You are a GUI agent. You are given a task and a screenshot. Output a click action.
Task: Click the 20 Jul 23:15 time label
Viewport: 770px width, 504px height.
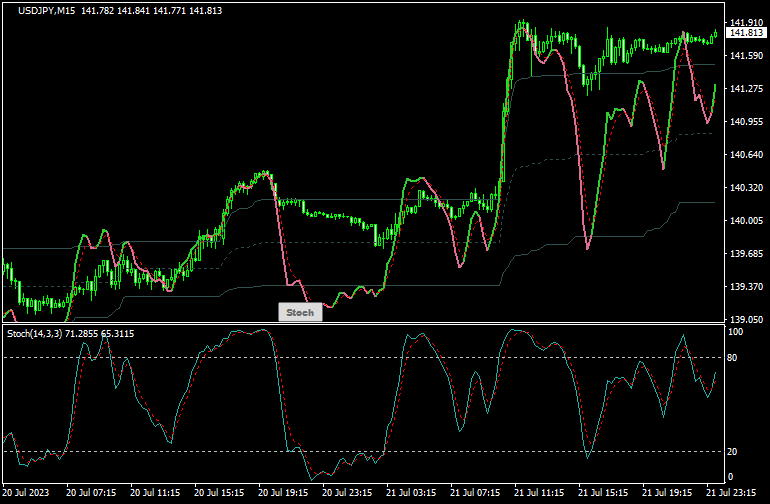(347, 493)
